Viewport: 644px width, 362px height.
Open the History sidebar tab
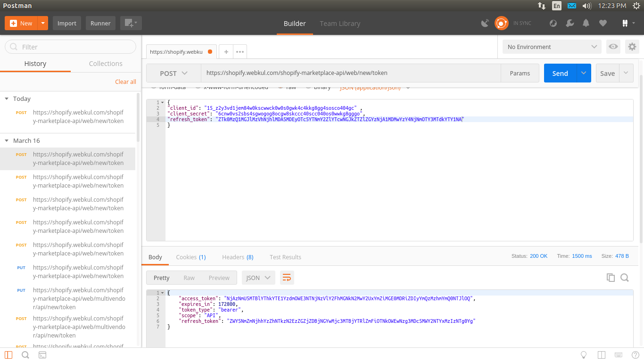coord(35,64)
